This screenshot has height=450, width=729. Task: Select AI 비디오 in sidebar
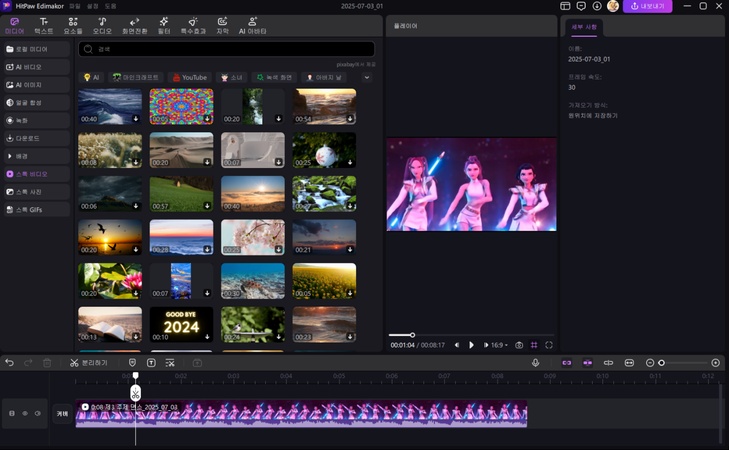37,67
